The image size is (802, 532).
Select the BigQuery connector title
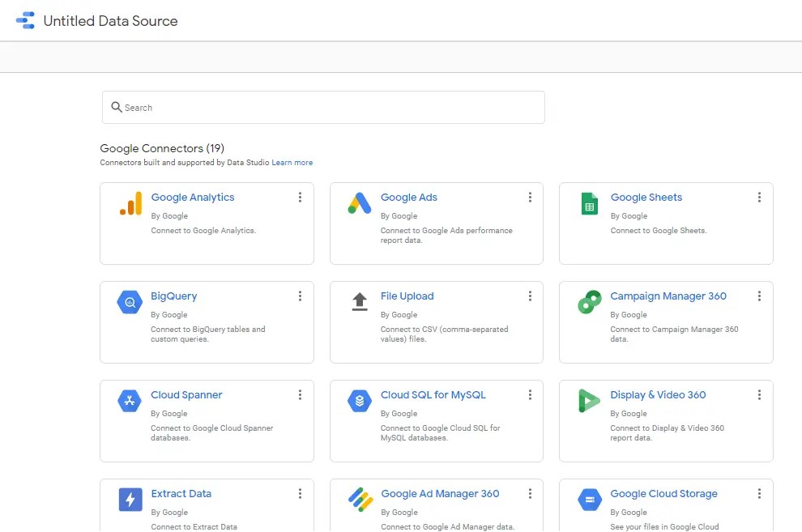pos(174,296)
